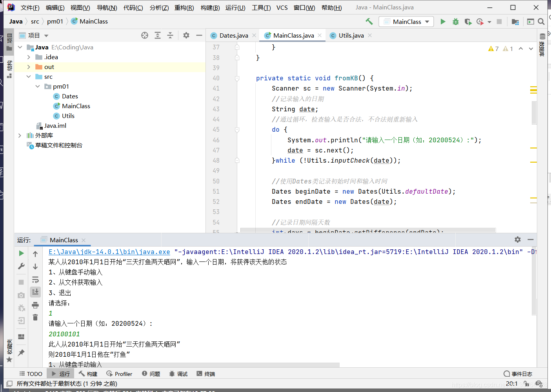Image resolution: width=551 pixels, height=392 pixels.
Task: Click the console horizontal scrollbar
Action: 193,365
